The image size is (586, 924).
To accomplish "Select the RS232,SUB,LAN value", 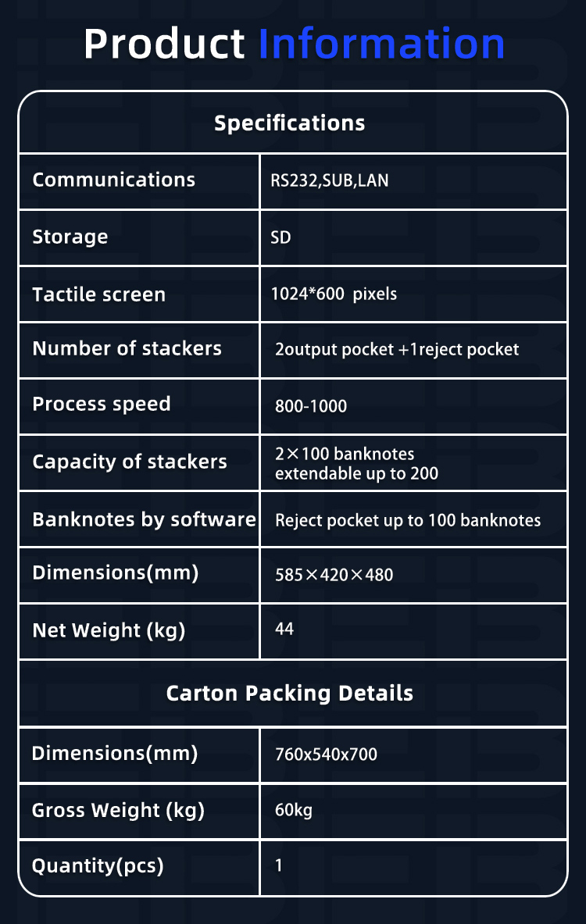I will pos(330,180).
